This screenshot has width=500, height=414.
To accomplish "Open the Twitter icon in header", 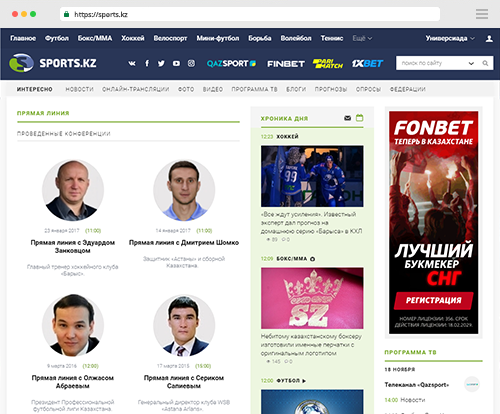I will pos(161,63).
